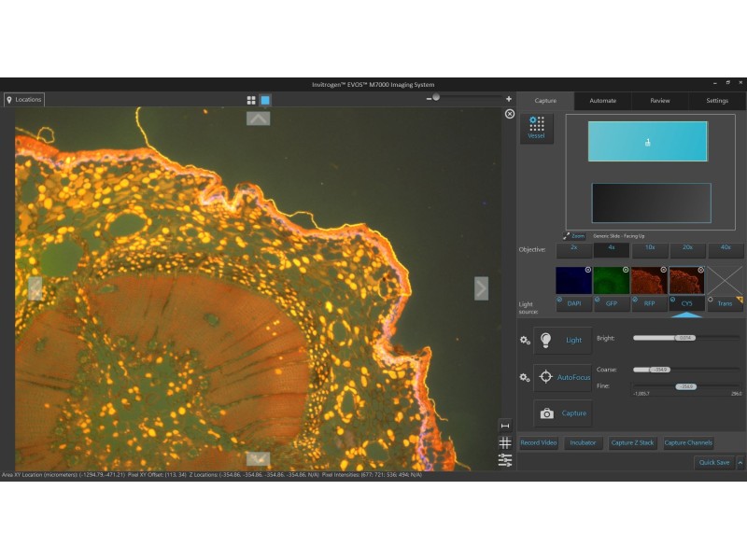This screenshot has width=747, height=560.
Task: Open autofocus settings gear icon
Action: [525, 377]
